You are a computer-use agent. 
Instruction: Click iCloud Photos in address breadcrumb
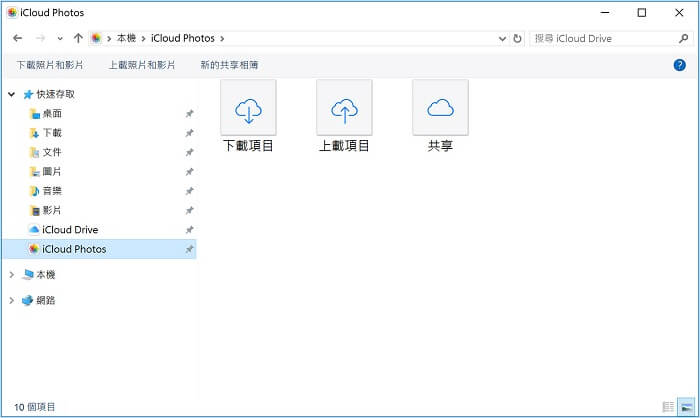coord(183,38)
